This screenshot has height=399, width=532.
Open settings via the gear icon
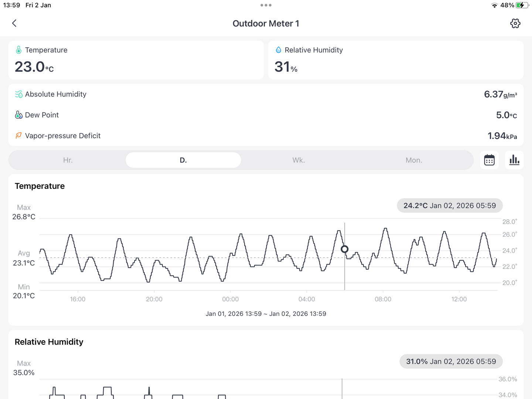(515, 23)
